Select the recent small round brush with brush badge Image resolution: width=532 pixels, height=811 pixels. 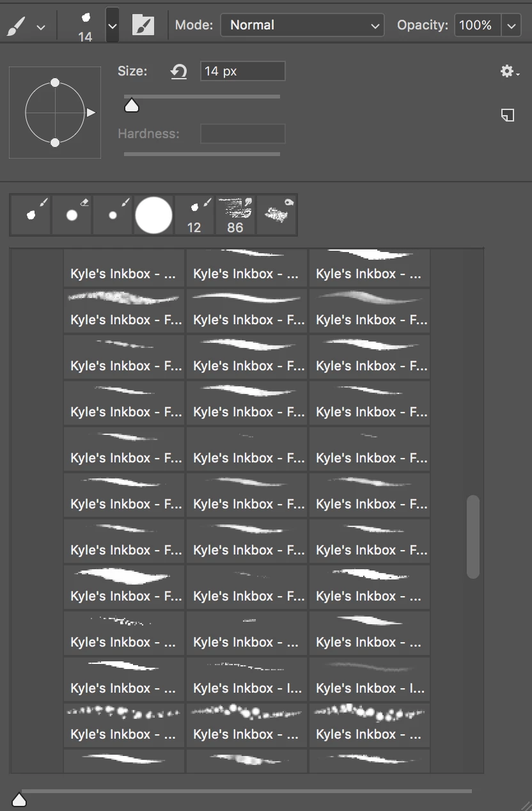coord(113,215)
